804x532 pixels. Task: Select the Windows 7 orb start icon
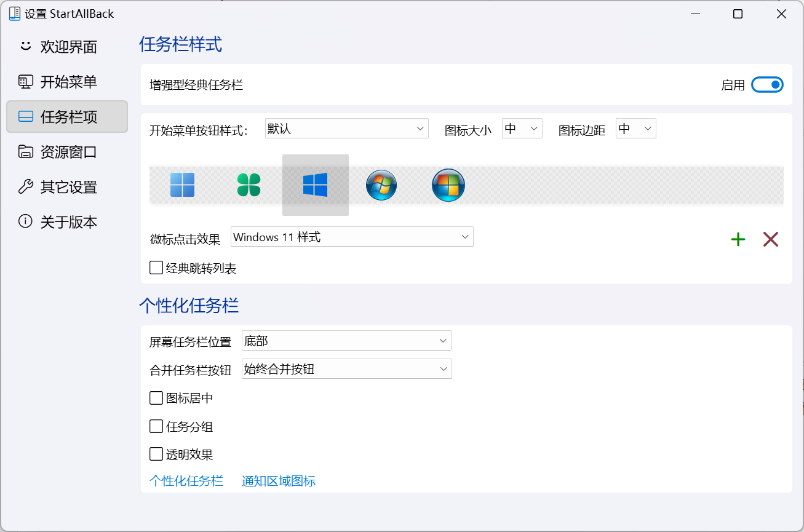(x=381, y=185)
